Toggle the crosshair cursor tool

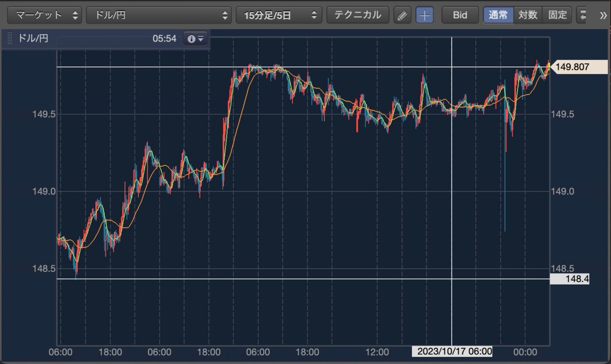pos(425,15)
